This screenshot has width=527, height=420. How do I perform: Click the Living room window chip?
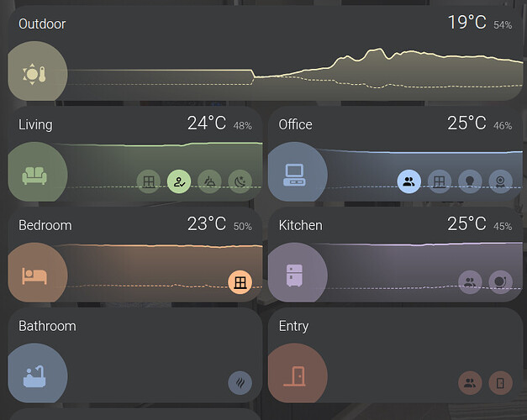(149, 181)
